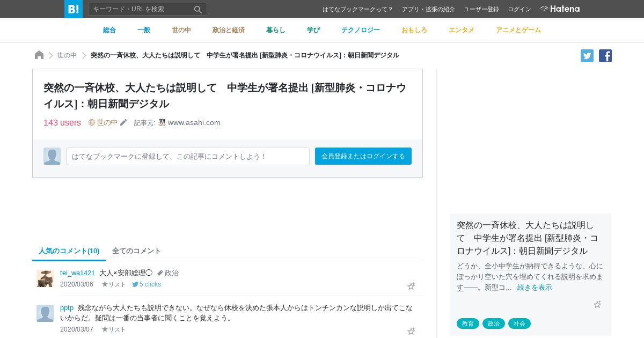The width and height of the screenshot is (644, 338).
Task: Add a star to tei_wa1421's comment
Action: pyautogui.click(x=411, y=286)
